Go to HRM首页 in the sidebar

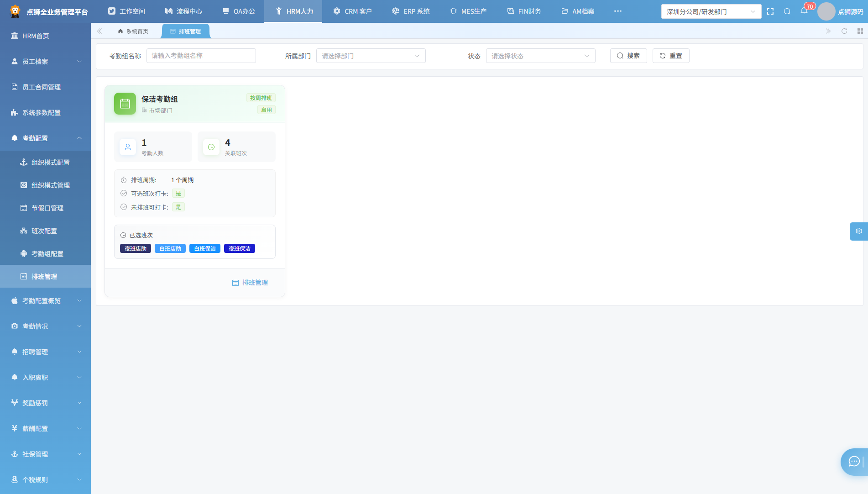[46, 36]
